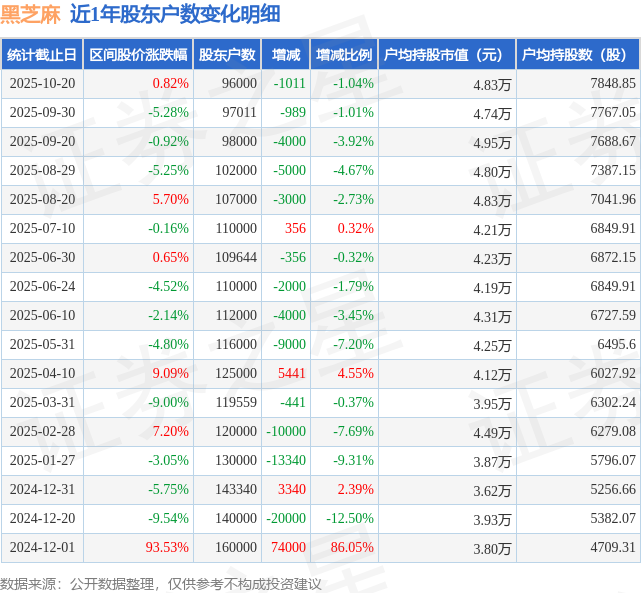
Task: Click the change value -989
Action: point(293,112)
